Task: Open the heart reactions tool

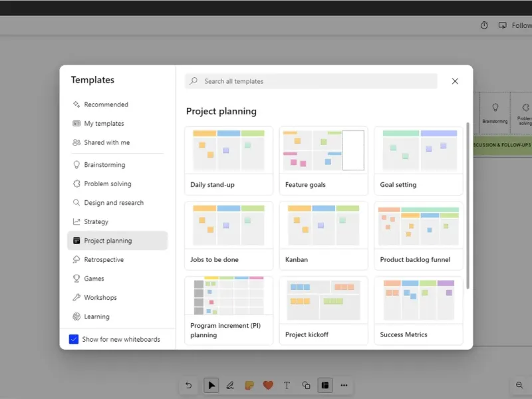Action: click(x=268, y=385)
